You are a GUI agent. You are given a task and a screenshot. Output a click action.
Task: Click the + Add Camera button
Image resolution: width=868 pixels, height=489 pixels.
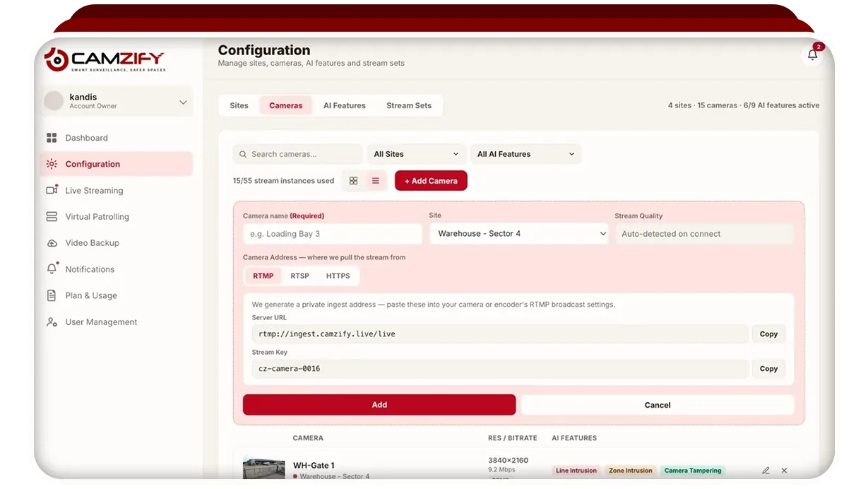coord(431,181)
